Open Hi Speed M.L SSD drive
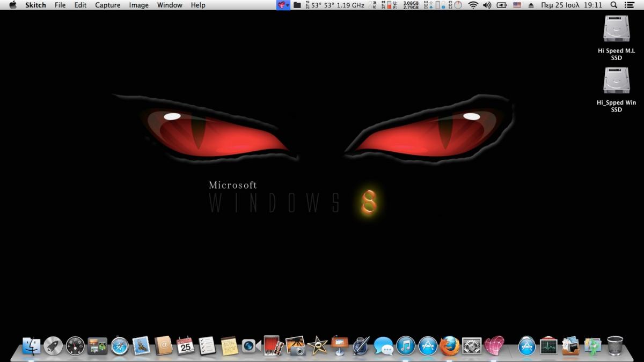Viewport: 644px width, 362px height. click(616, 38)
